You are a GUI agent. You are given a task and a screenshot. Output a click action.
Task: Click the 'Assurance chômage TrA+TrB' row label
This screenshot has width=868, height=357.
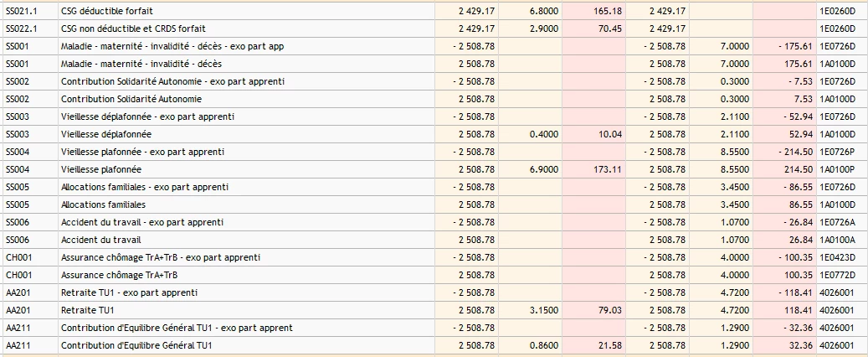121,275
